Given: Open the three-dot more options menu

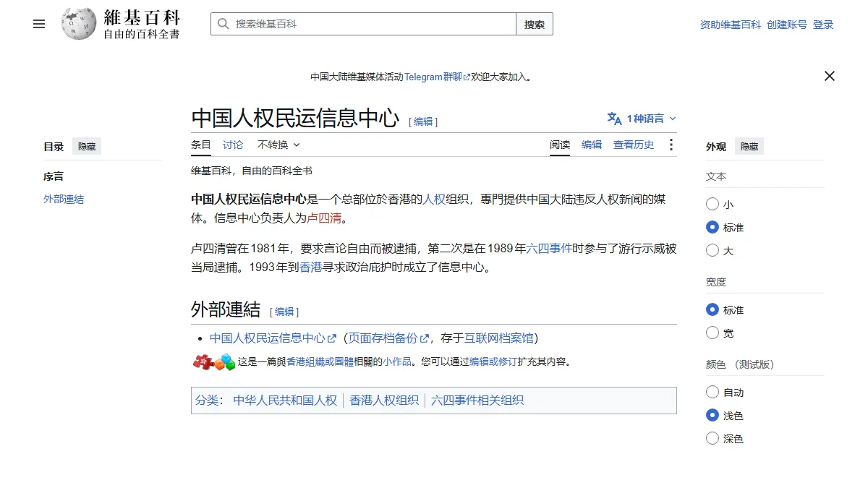Looking at the screenshot, I should [x=671, y=145].
